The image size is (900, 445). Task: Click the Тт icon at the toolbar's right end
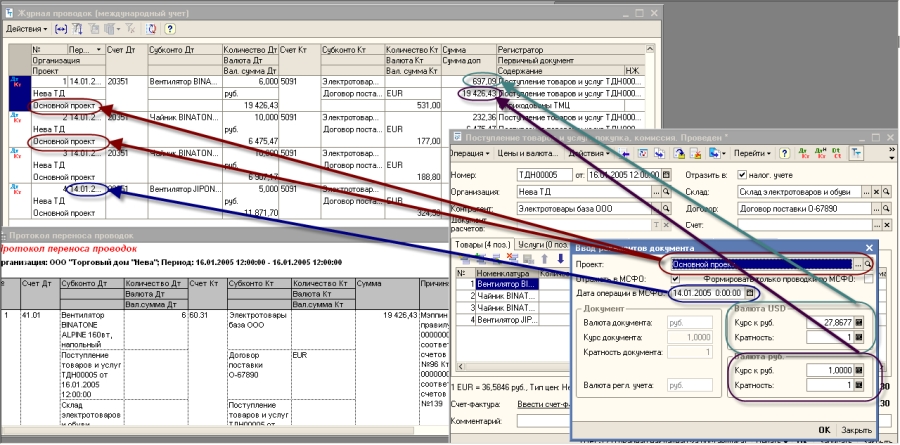856,153
